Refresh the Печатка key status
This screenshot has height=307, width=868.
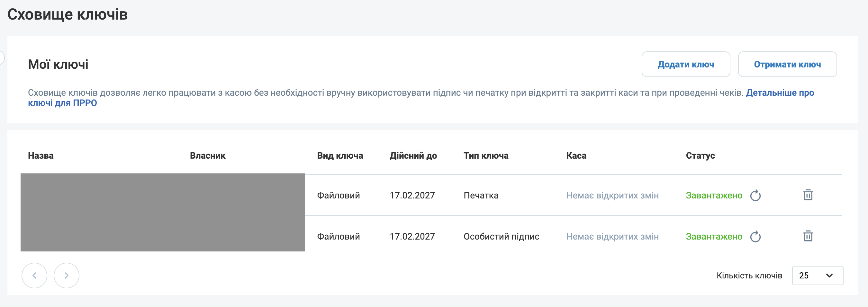coord(755,195)
